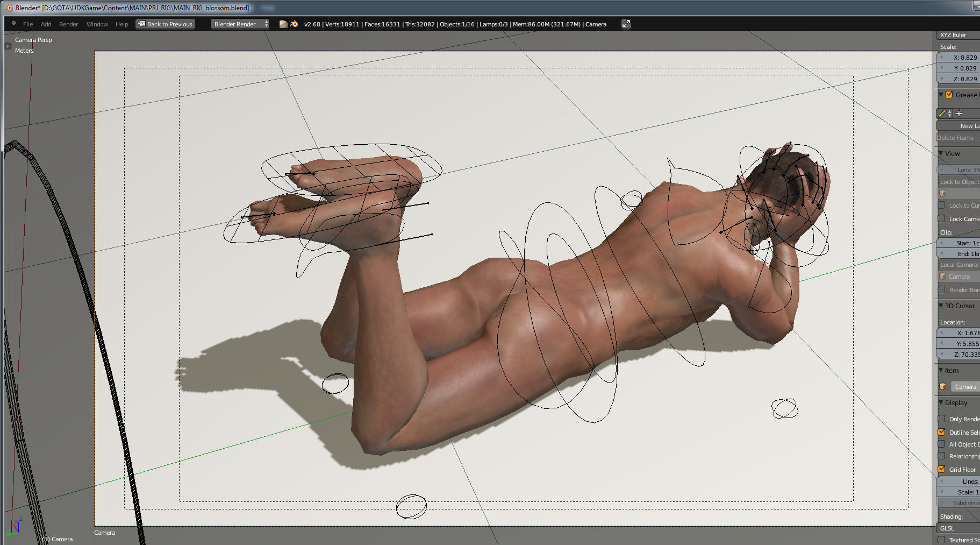
Task: Open the Render menu
Action: coord(68,24)
